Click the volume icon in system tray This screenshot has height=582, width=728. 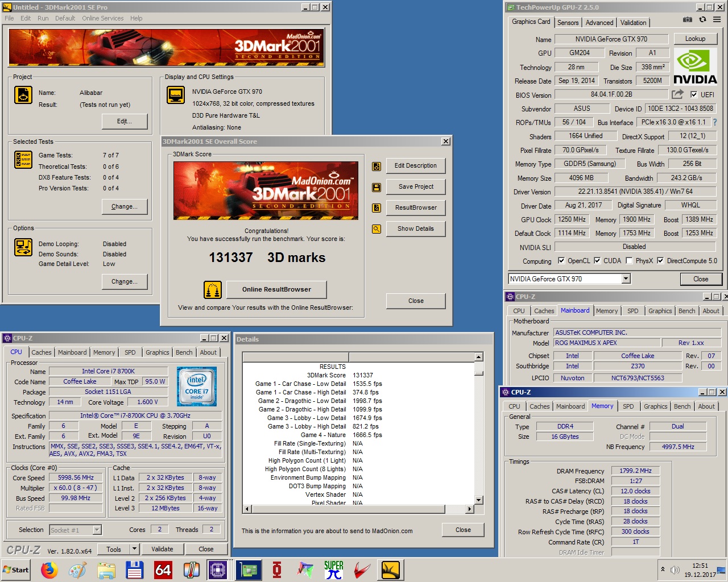click(x=675, y=569)
